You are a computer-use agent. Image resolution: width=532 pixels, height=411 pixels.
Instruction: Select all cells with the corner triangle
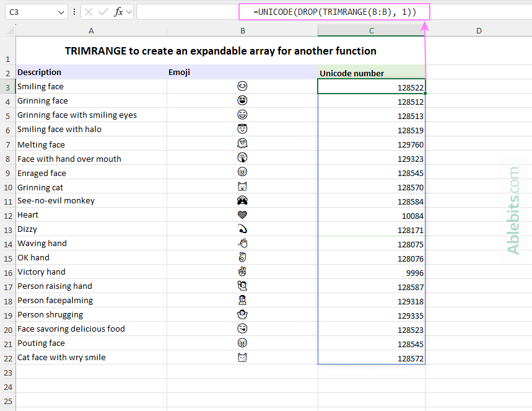(7, 30)
